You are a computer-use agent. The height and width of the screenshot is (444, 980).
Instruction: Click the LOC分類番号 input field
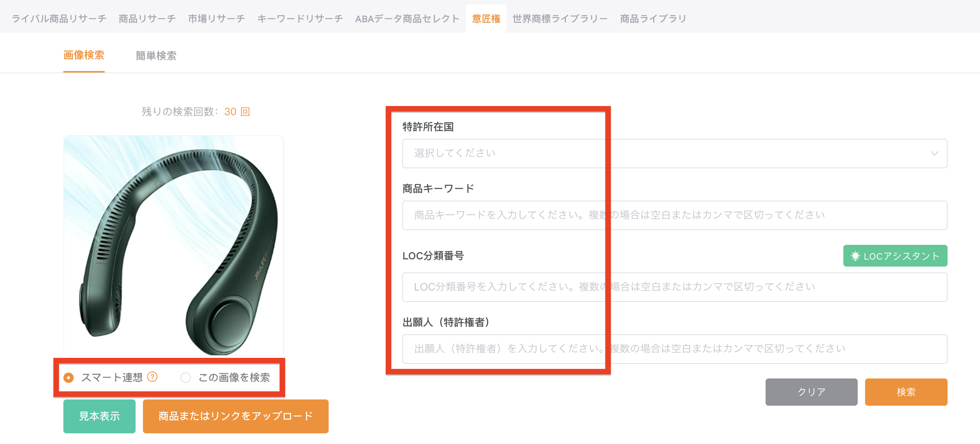(x=675, y=287)
